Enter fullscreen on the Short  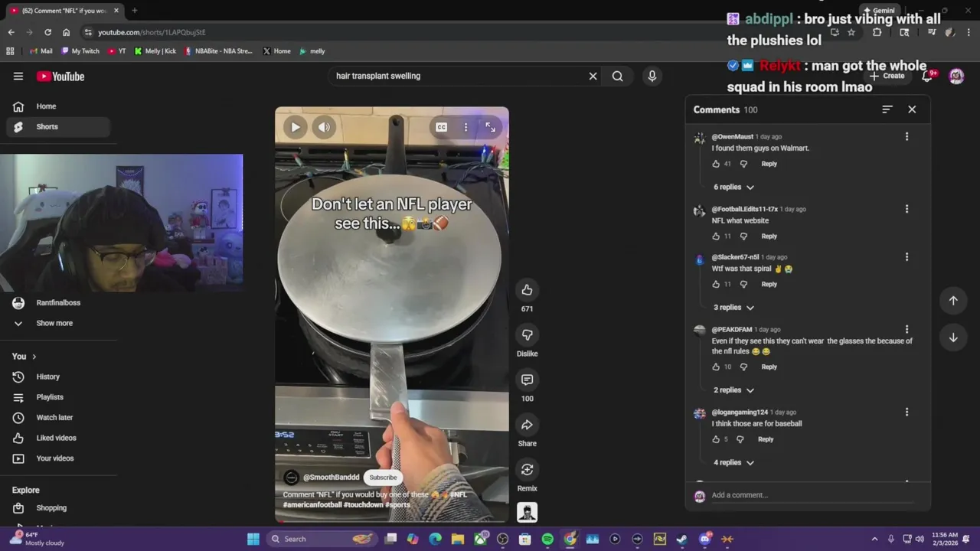[x=490, y=127]
